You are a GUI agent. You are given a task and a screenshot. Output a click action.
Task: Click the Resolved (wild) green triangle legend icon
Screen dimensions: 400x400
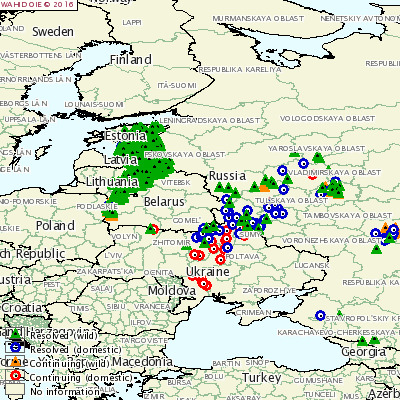pyautogui.click(x=15, y=333)
